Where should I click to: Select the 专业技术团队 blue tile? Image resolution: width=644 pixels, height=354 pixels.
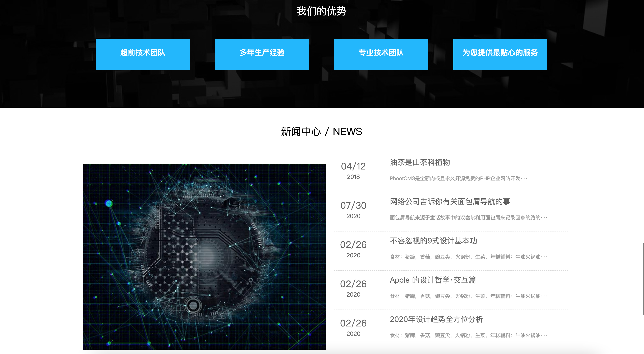point(381,54)
